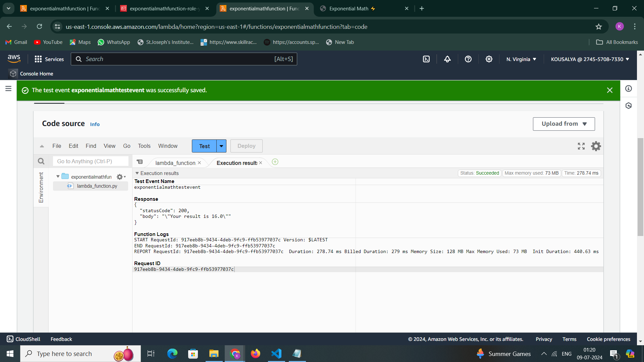The height and width of the screenshot is (362, 644).
Task: Click the Deploy button
Action: tap(246, 146)
